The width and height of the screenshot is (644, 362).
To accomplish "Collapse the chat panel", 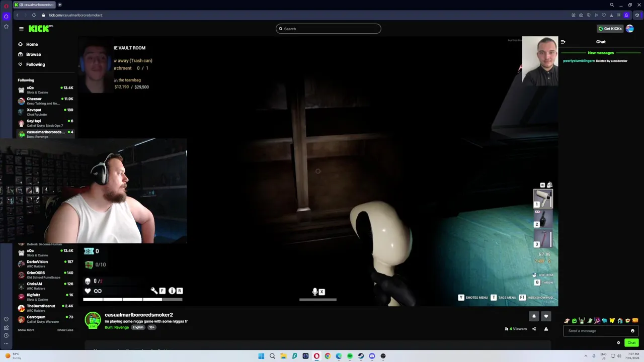I will 563,42.
